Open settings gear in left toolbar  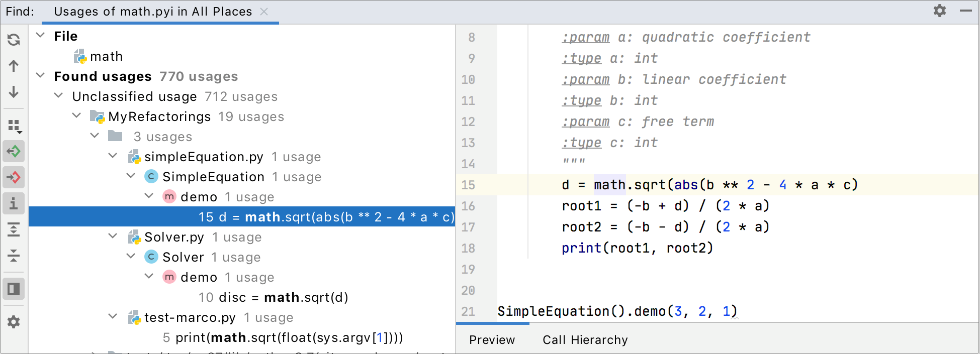click(x=14, y=322)
